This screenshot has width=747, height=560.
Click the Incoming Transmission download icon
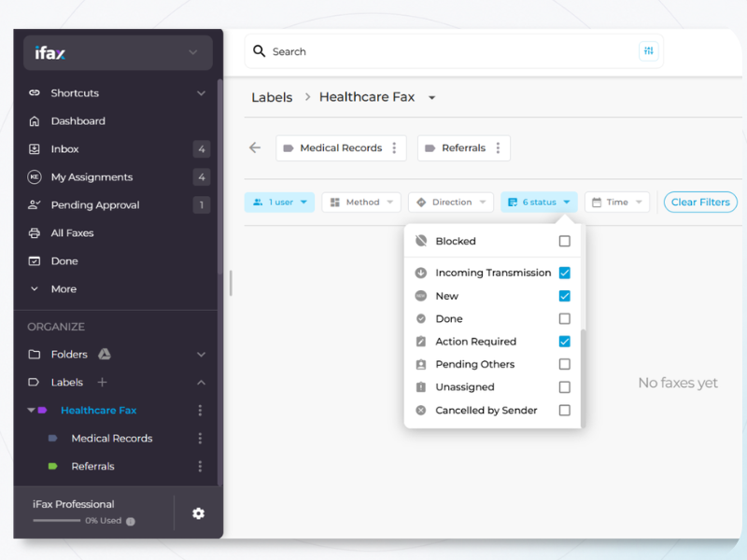[421, 273]
